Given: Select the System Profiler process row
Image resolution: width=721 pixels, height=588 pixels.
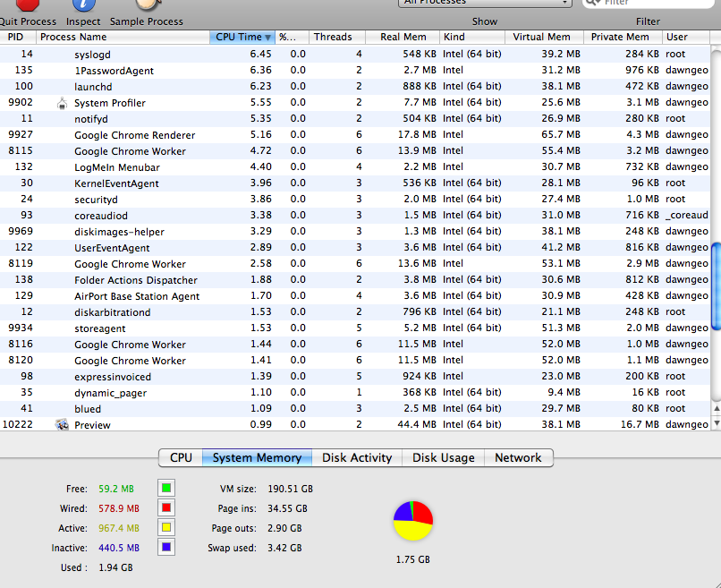Looking at the screenshot, I should pyautogui.click(x=355, y=102).
